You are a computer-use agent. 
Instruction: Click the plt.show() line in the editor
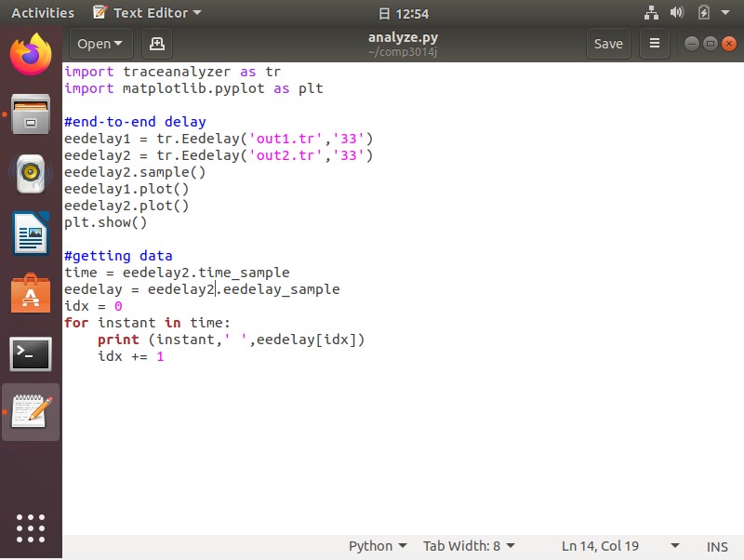106,222
